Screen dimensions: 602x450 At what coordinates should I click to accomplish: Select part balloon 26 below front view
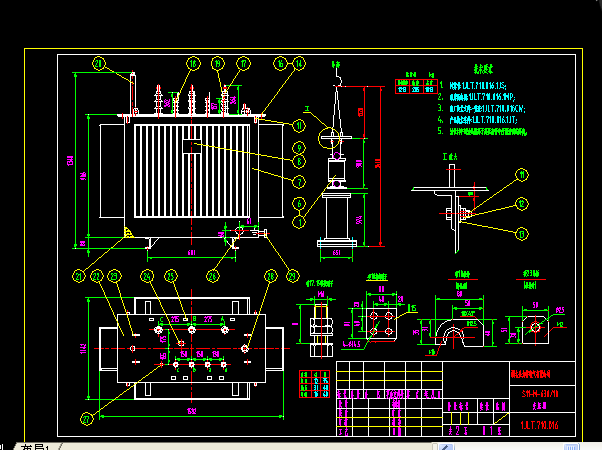click(x=213, y=276)
